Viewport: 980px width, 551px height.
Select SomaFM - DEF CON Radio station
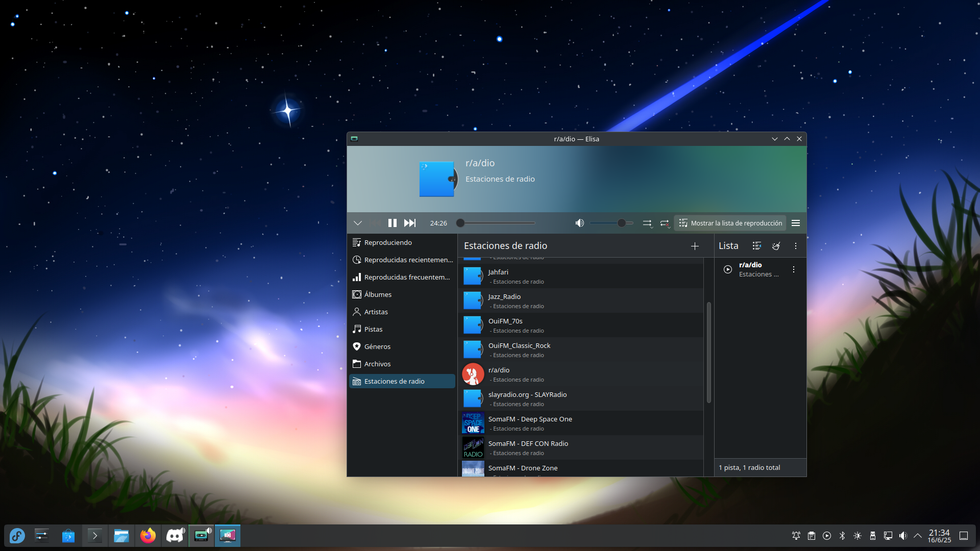point(581,447)
